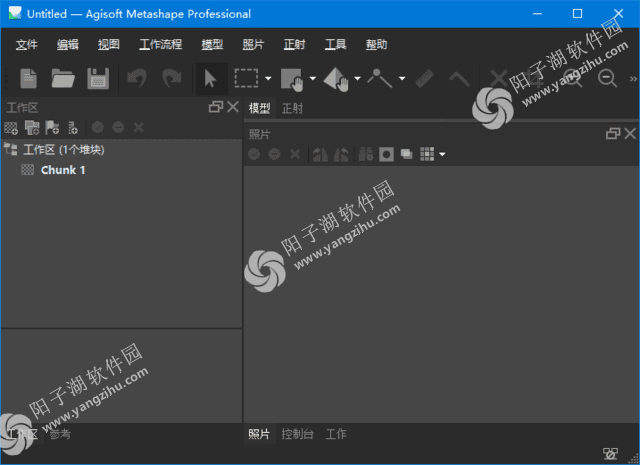
Task: Click the Add marker flag icon
Action: (52, 128)
